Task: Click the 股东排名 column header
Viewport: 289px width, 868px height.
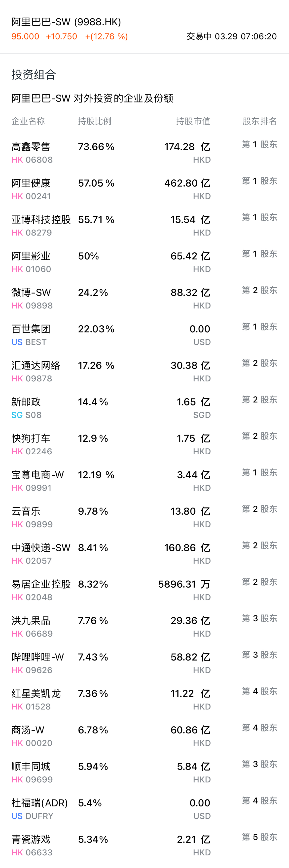Action: tap(260, 121)
